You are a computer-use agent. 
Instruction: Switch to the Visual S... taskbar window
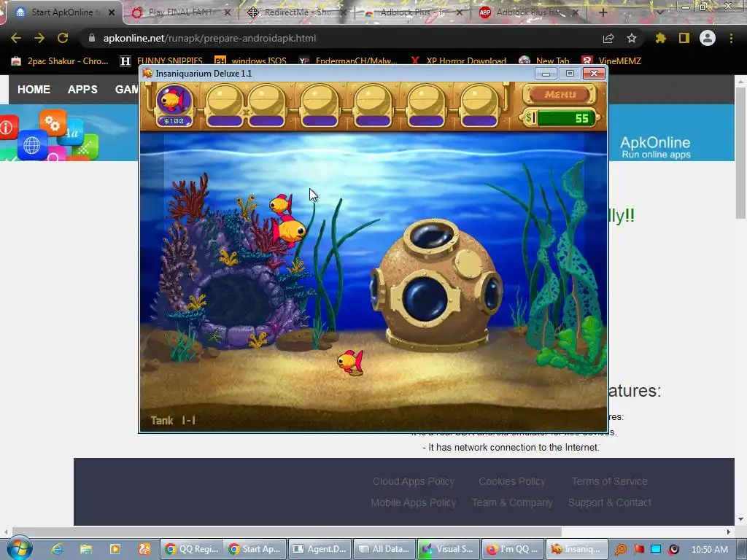pyautogui.click(x=449, y=549)
